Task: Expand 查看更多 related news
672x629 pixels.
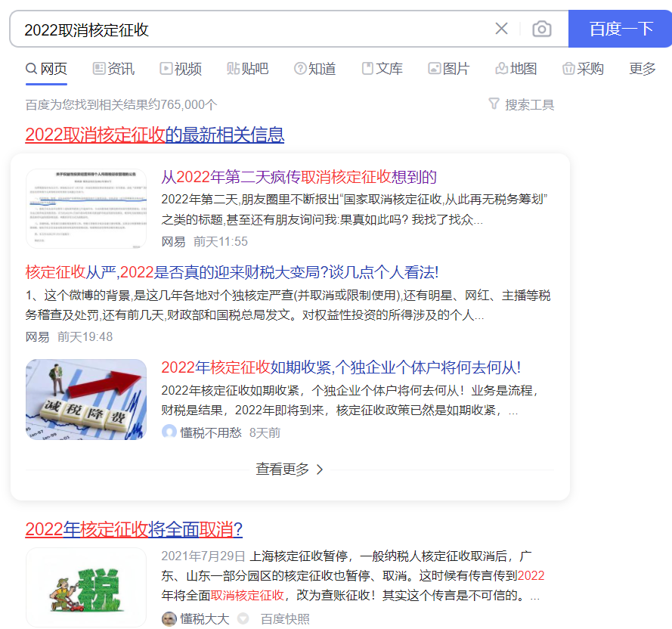Action: pos(290,469)
